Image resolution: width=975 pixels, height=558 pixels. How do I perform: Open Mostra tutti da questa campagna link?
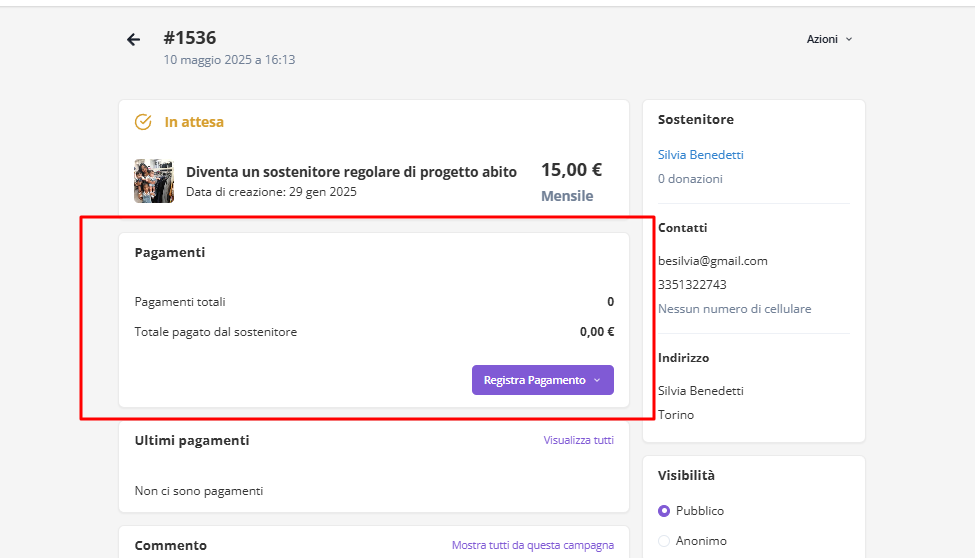point(532,545)
